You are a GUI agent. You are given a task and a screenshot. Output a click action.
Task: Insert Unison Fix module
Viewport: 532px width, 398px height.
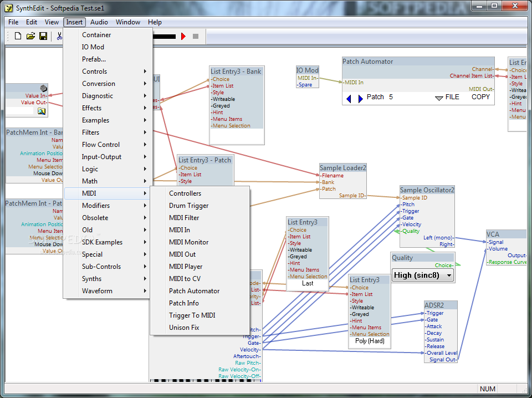[x=200, y=328]
